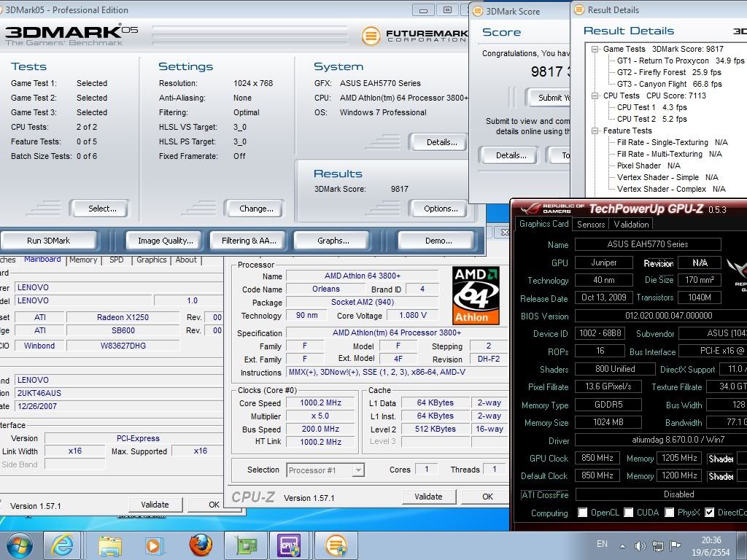
Task: Click the 3DMark Score window title icon
Action: point(477,11)
